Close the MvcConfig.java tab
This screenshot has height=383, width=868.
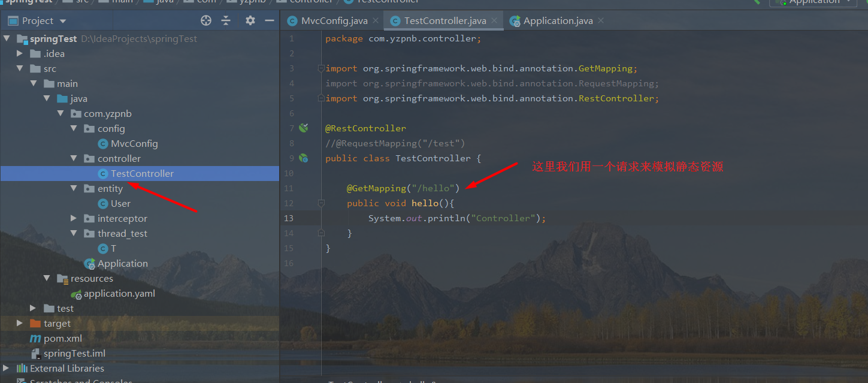point(376,20)
